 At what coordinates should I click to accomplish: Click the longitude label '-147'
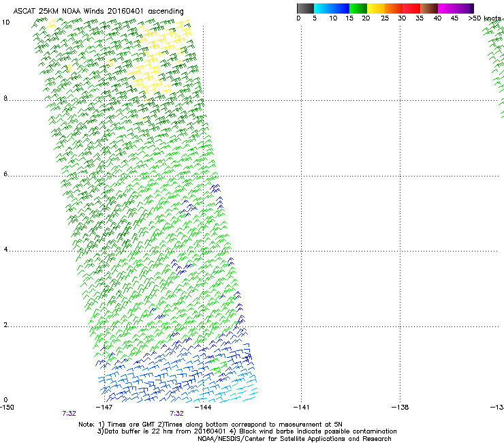[104, 408]
